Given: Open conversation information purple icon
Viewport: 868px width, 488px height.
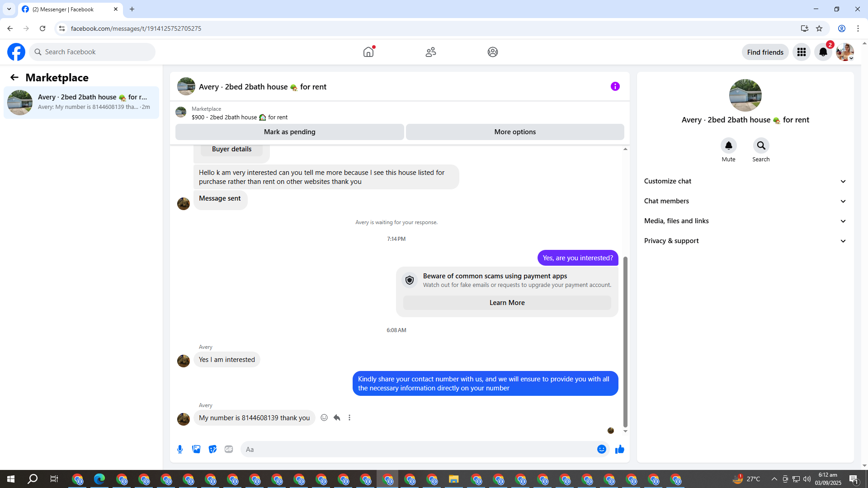Looking at the screenshot, I should [615, 86].
